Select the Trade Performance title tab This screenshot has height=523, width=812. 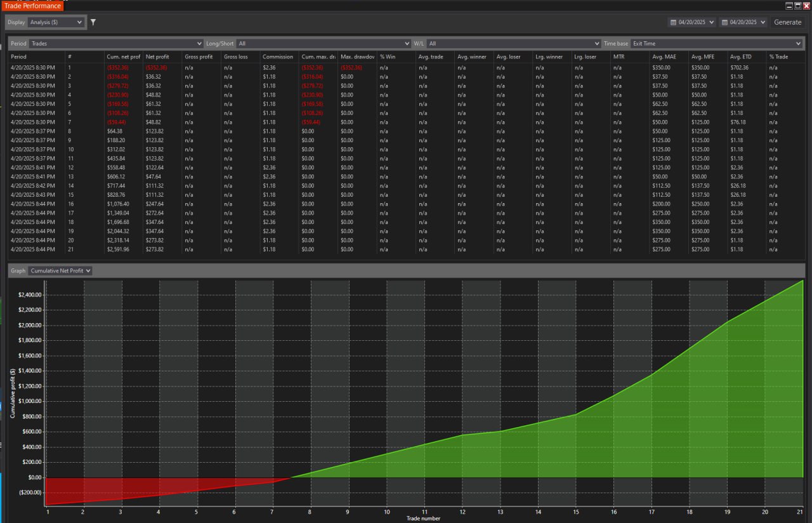point(32,6)
